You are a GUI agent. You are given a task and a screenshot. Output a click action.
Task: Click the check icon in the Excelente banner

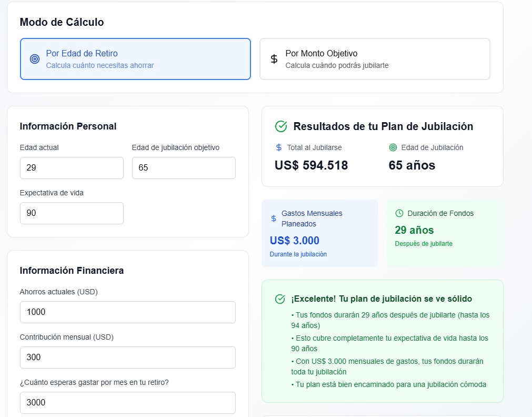coord(279,299)
